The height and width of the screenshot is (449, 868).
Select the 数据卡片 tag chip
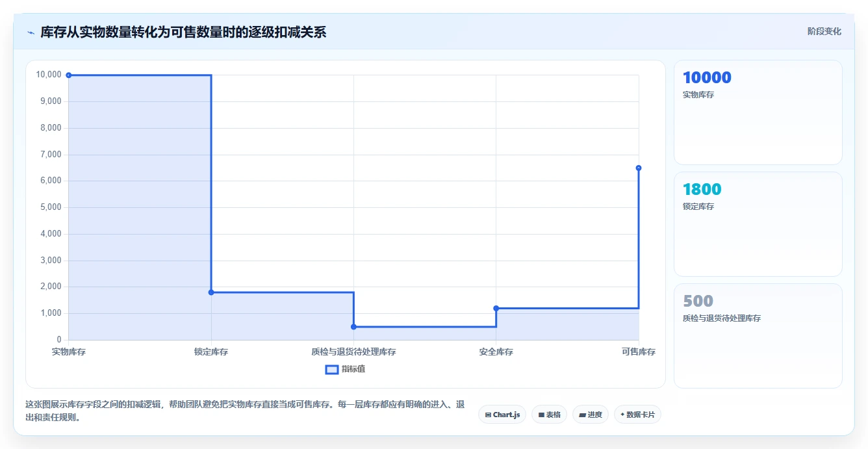point(637,415)
